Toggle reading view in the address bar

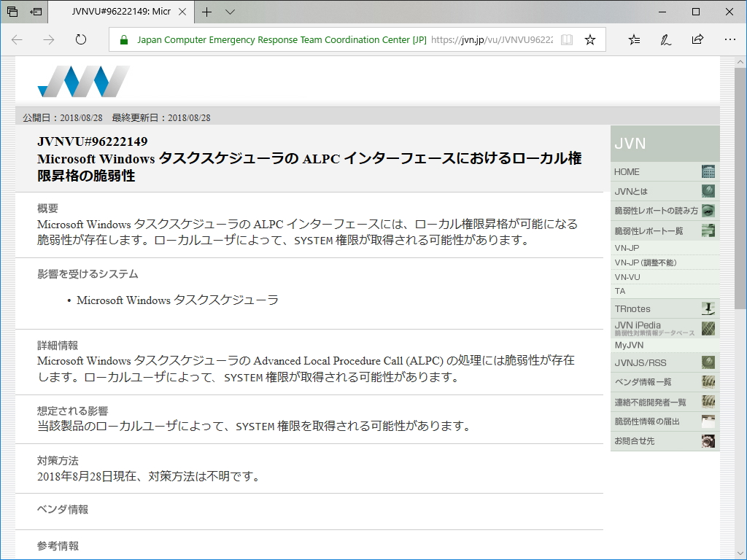coord(566,40)
